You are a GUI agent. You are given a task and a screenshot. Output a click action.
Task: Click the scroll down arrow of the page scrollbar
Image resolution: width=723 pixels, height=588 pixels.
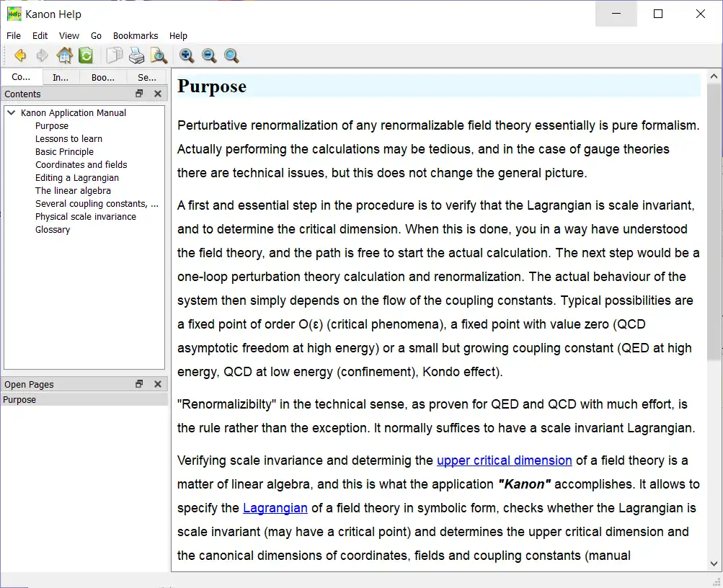(714, 563)
